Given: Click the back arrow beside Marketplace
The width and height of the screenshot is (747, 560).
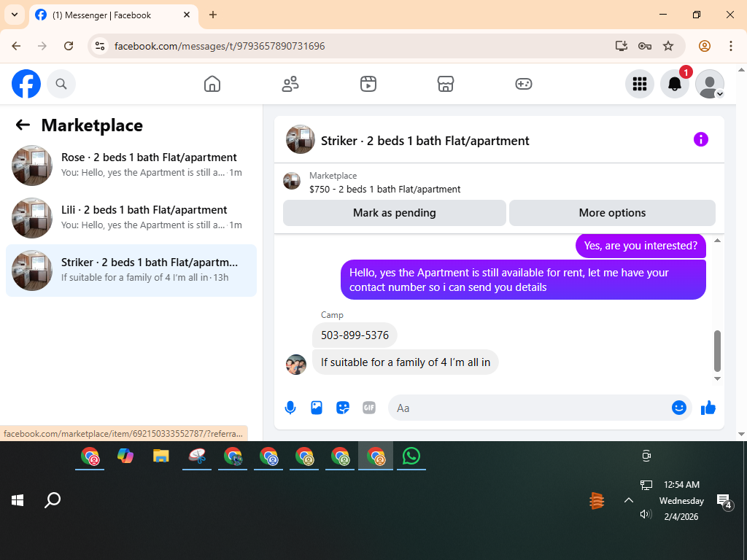Looking at the screenshot, I should (x=23, y=125).
